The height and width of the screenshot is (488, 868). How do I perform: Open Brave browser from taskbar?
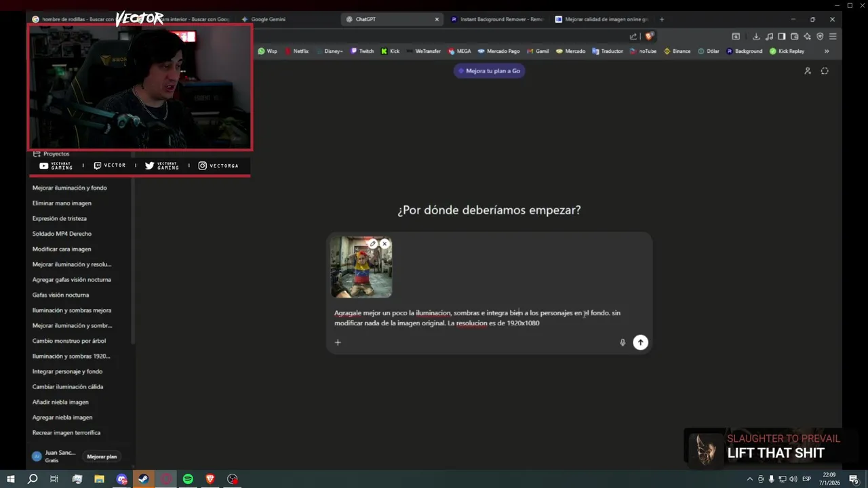click(x=210, y=479)
